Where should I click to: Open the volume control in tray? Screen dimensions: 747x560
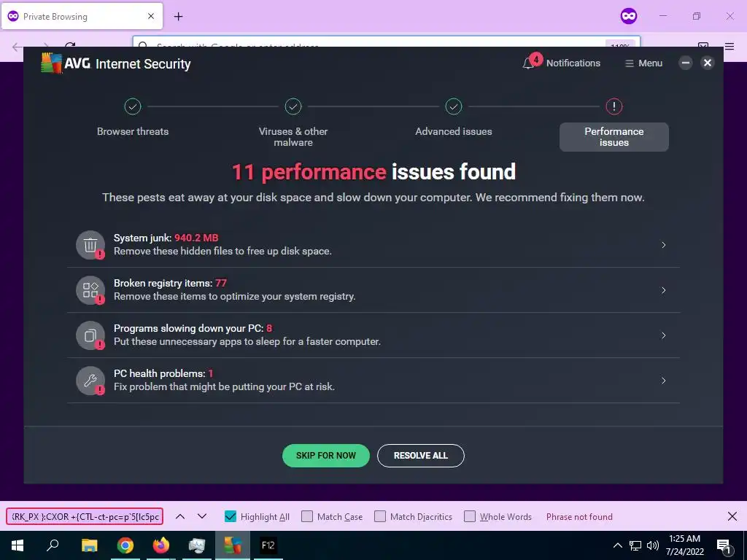pyautogui.click(x=653, y=545)
